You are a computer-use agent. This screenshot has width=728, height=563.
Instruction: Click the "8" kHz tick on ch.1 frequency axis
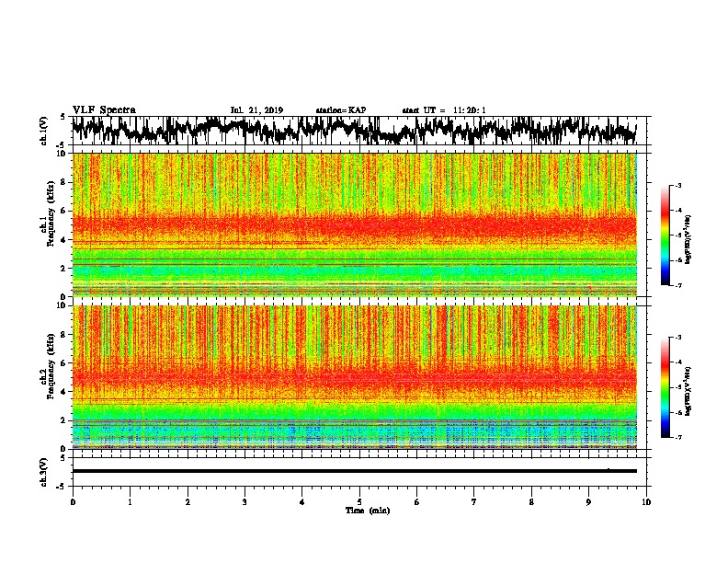63,182
